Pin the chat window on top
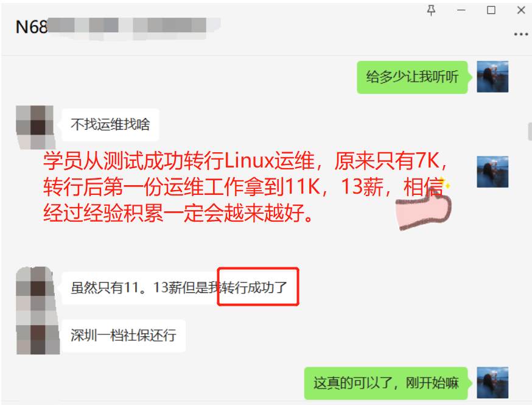 tap(431, 10)
